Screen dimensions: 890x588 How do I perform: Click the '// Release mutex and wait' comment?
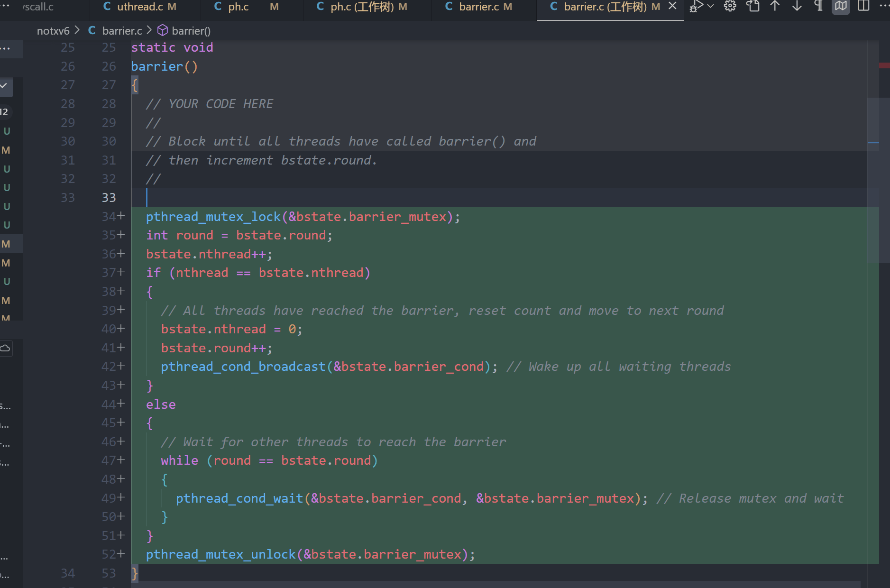tap(750, 498)
